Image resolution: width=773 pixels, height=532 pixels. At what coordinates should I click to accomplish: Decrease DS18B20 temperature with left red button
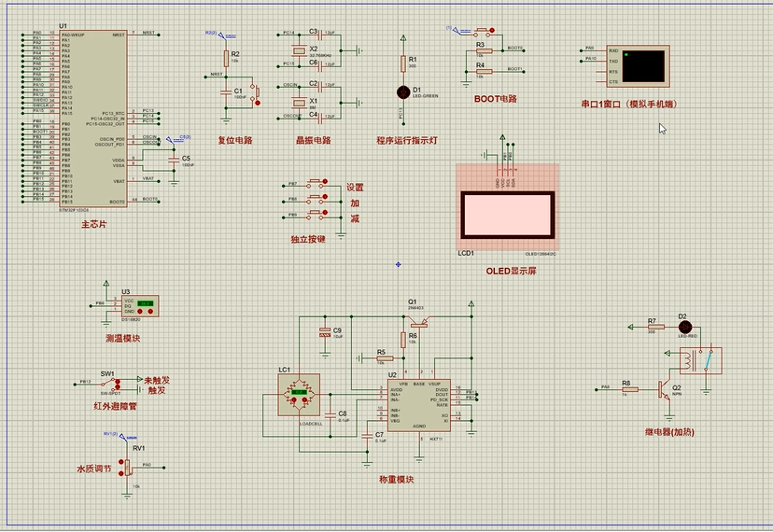coord(139,312)
